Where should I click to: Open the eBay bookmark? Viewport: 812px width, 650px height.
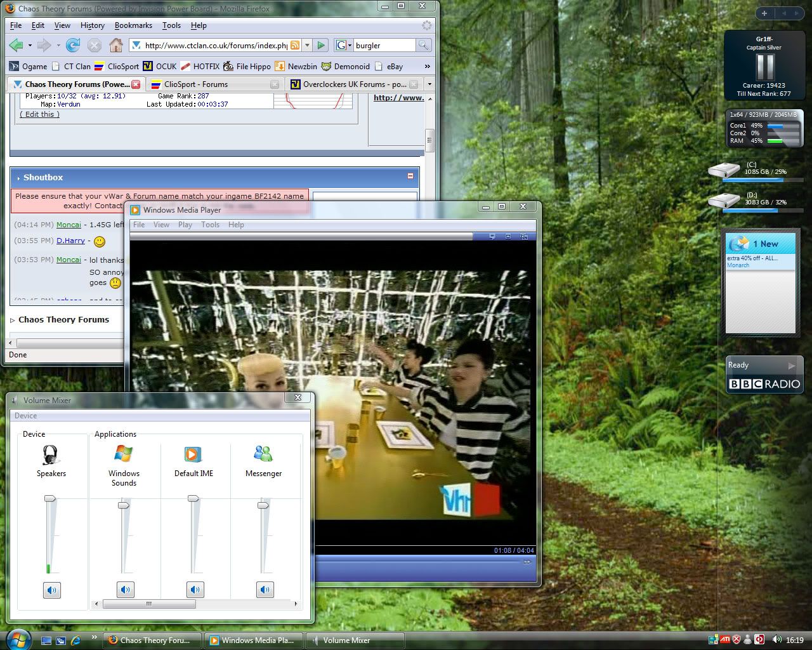389,66
